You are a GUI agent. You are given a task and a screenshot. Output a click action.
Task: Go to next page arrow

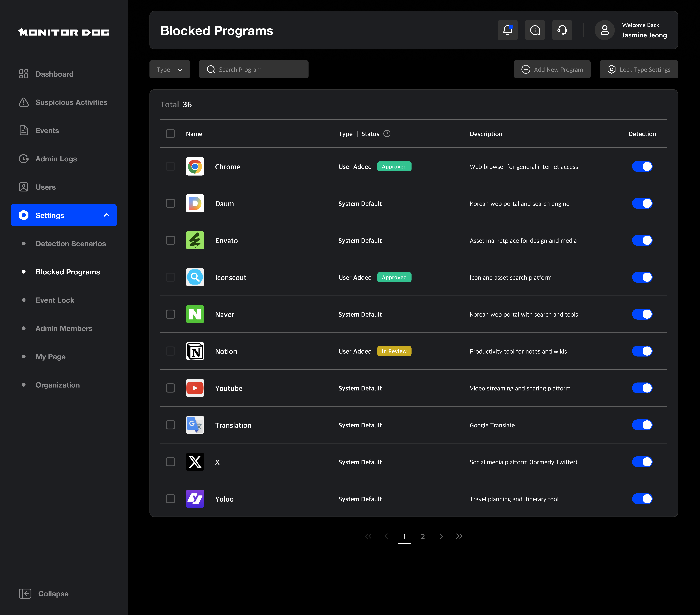441,536
